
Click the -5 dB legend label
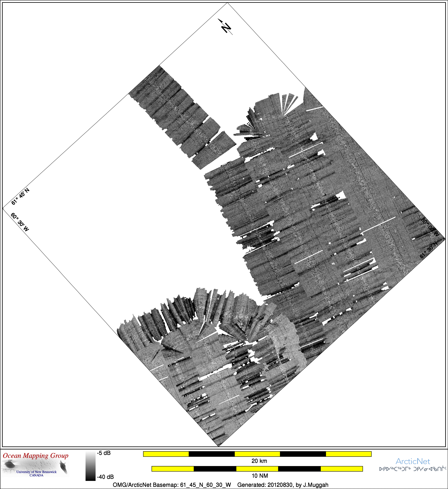104,453
